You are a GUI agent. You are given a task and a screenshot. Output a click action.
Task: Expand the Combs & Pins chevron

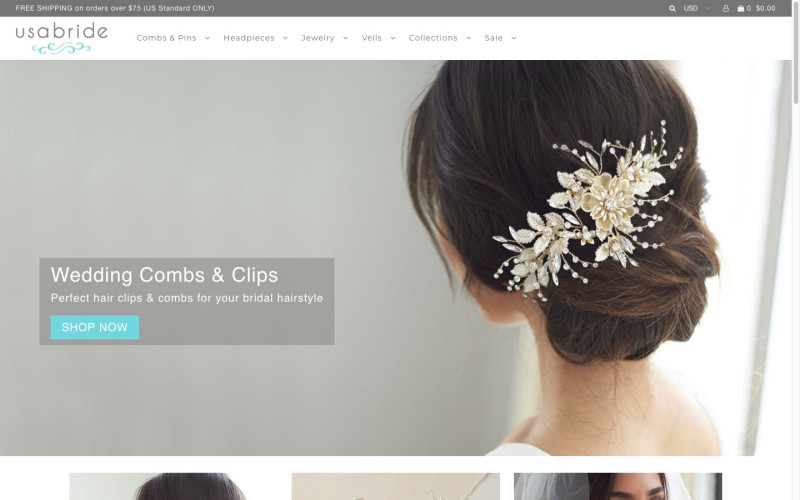[x=207, y=38]
